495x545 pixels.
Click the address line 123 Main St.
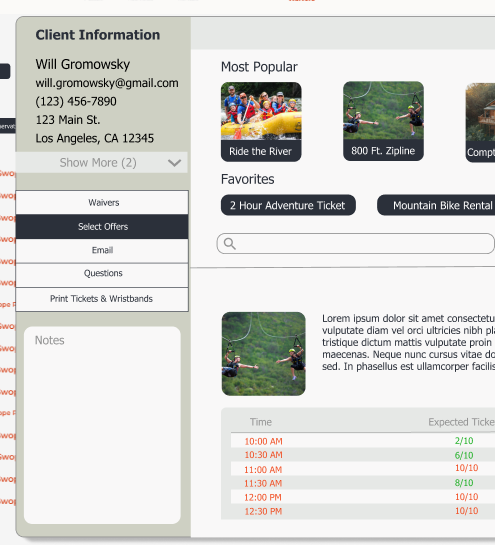click(68, 120)
